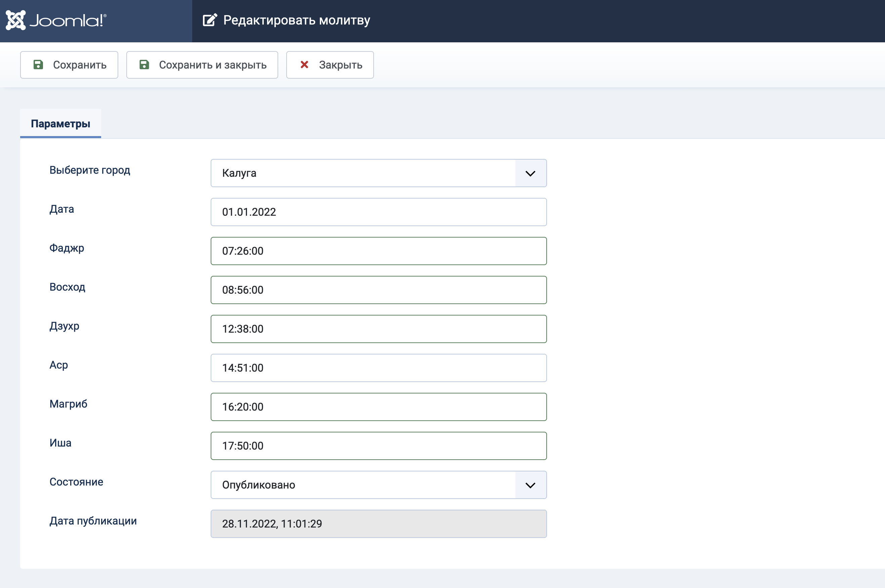
Task: Click the Редактировать молитву page title
Action: click(297, 20)
